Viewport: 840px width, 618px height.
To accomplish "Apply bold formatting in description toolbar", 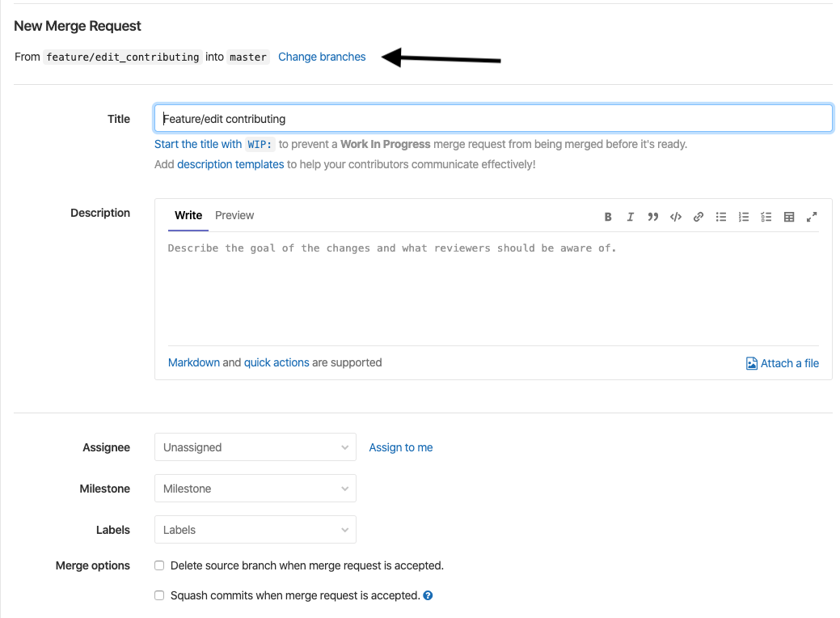I will click(x=608, y=217).
